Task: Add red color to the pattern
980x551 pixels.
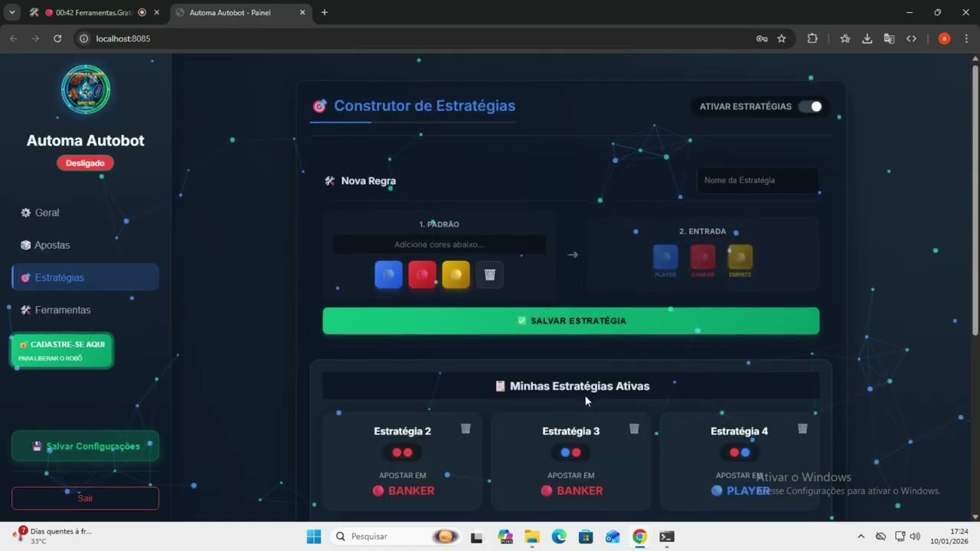Action: coord(422,275)
